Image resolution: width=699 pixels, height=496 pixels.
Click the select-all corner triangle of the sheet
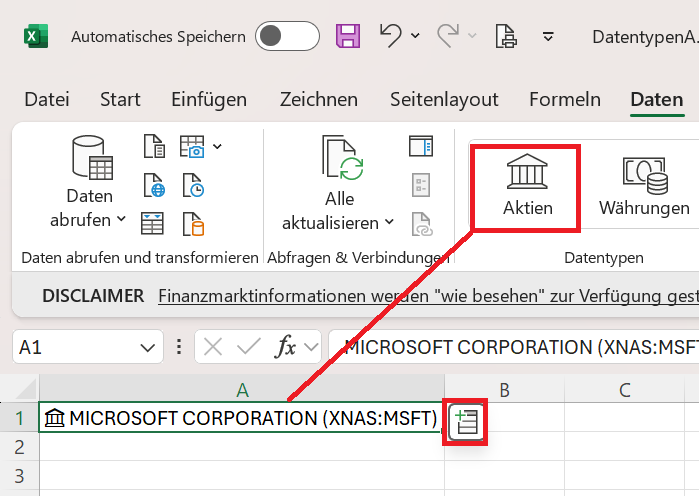click(25, 389)
